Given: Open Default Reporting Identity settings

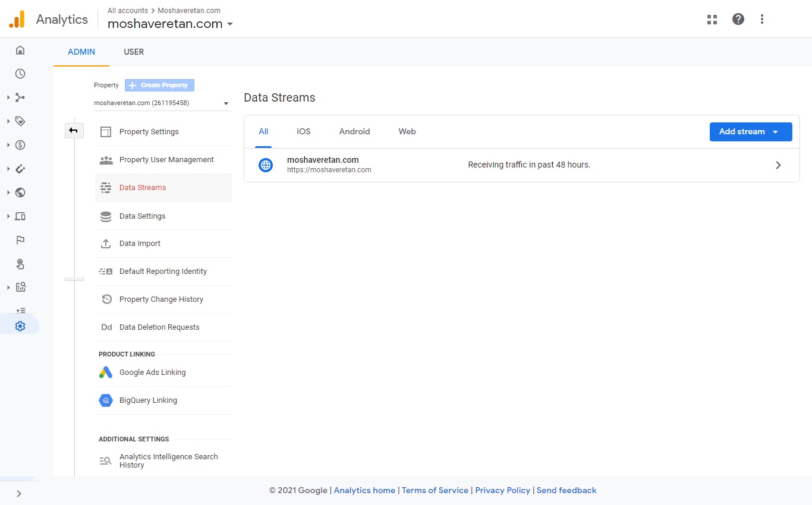Looking at the screenshot, I should (x=163, y=272).
